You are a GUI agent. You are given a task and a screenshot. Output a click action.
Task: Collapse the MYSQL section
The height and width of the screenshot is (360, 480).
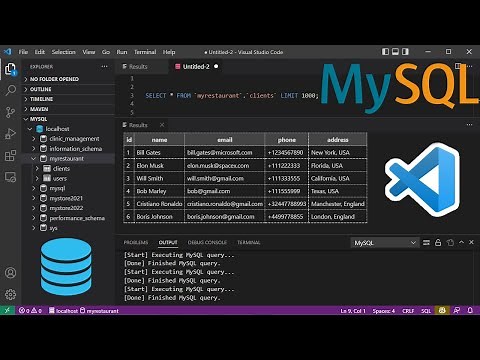pyautogui.click(x=68, y=119)
